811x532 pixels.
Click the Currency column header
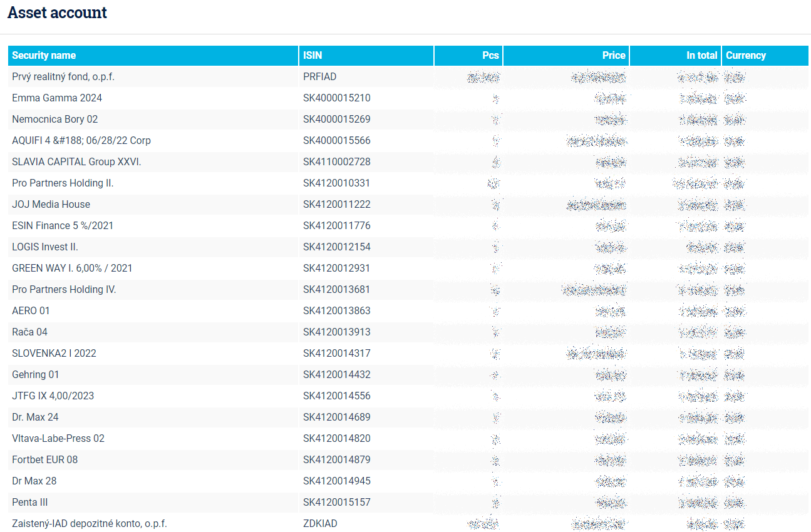745,55
